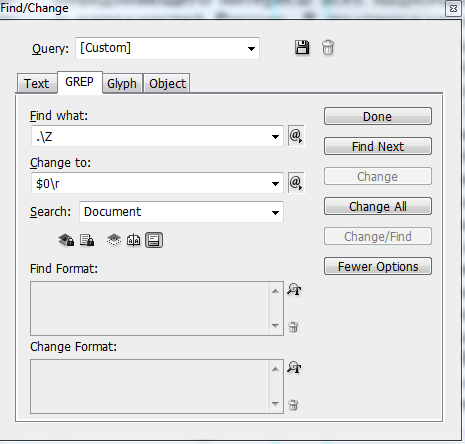Switch to the Text tab
Screen dimensions: 465x444
(37, 83)
